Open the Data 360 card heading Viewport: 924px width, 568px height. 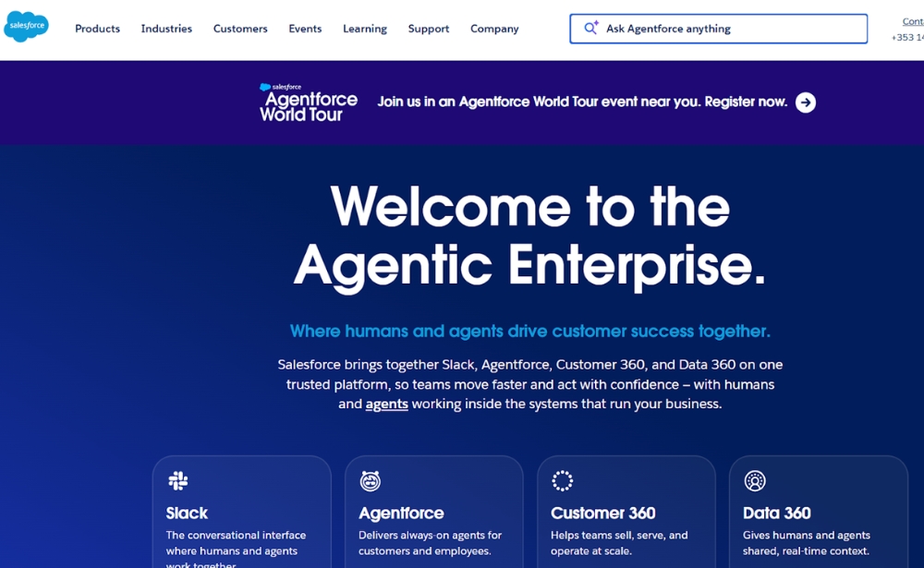[777, 513]
